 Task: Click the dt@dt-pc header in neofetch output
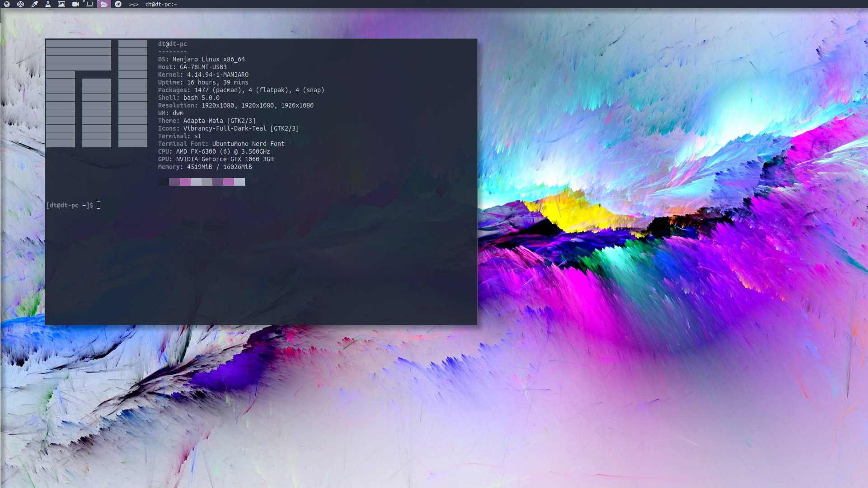172,44
